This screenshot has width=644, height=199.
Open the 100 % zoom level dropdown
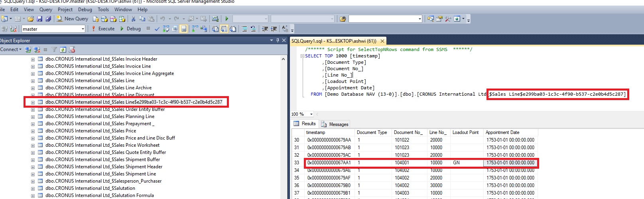(x=311, y=114)
